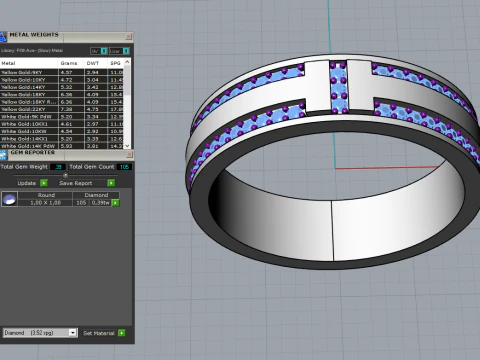Click the Round shape cell
480x360 pixels.
coord(46,195)
